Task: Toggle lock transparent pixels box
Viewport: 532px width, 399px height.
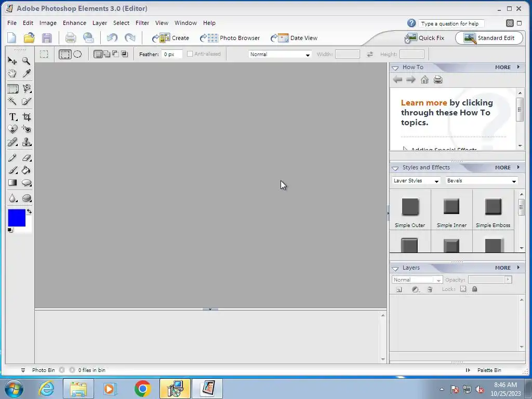Action: tap(463, 289)
